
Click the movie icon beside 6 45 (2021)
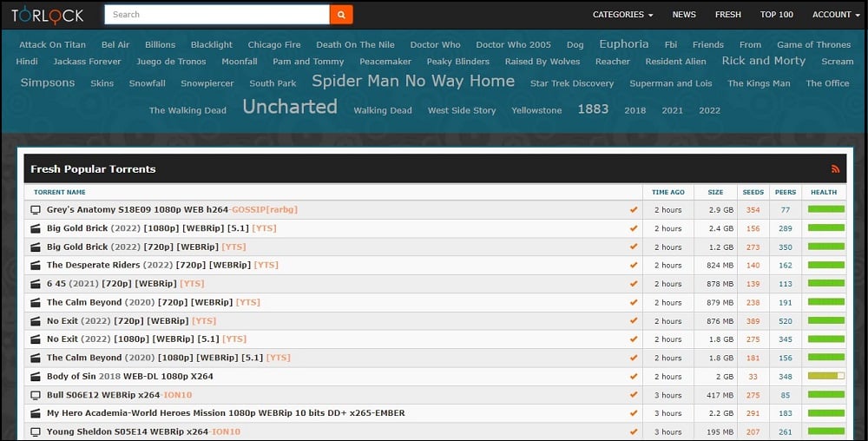pyautogui.click(x=36, y=284)
